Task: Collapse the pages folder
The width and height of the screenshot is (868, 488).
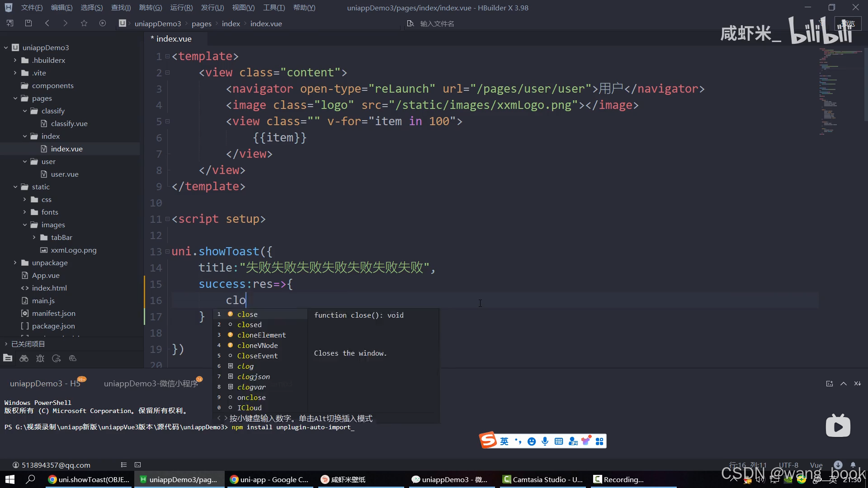Action: point(15,98)
